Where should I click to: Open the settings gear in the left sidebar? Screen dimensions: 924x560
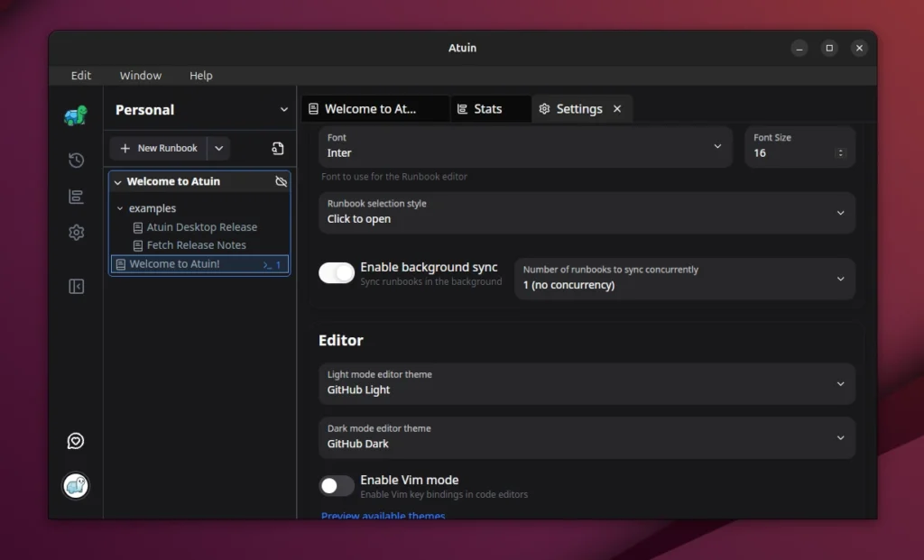click(x=76, y=232)
